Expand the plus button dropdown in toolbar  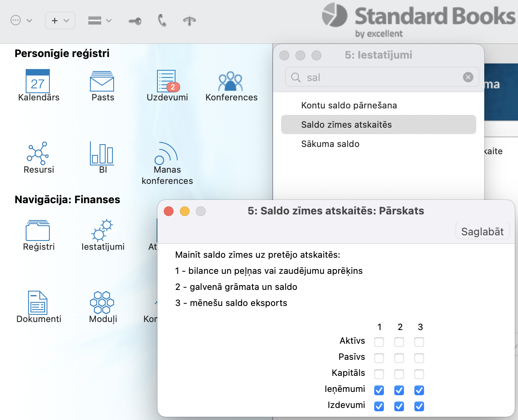pyautogui.click(x=60, y=20)
